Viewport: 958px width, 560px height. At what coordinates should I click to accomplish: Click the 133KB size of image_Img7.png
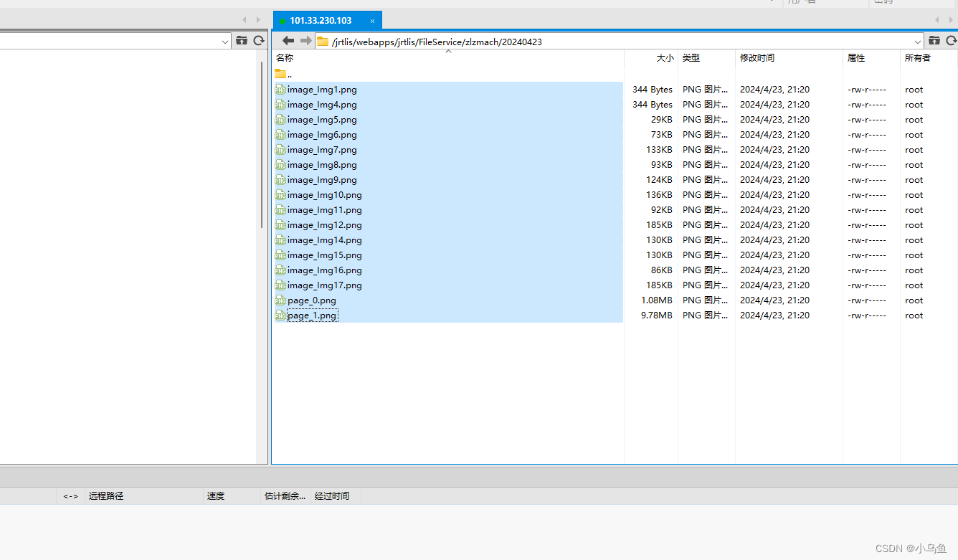660,150
